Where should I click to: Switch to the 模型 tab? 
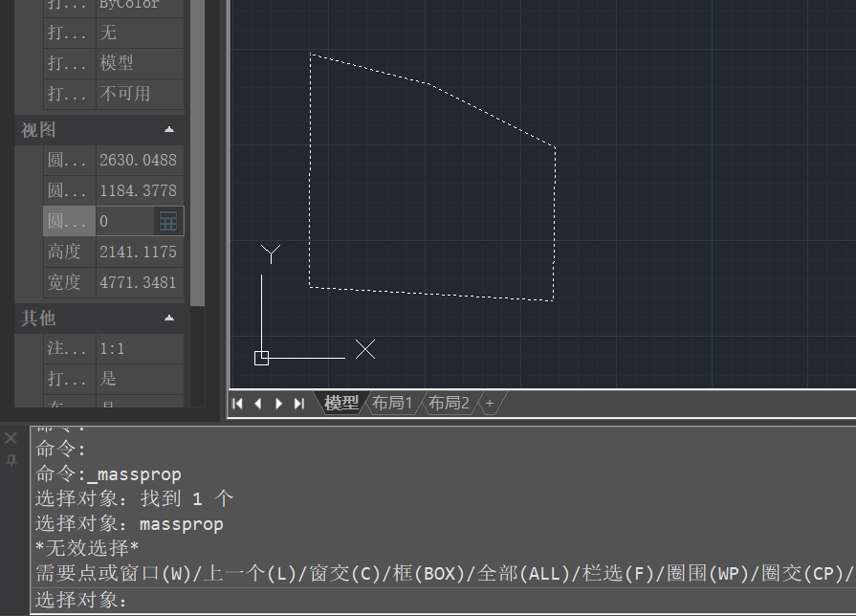point(341,404)
